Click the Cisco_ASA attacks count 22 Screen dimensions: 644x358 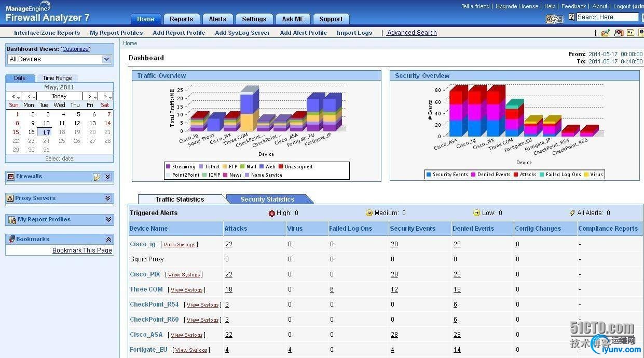click(229, 335)
